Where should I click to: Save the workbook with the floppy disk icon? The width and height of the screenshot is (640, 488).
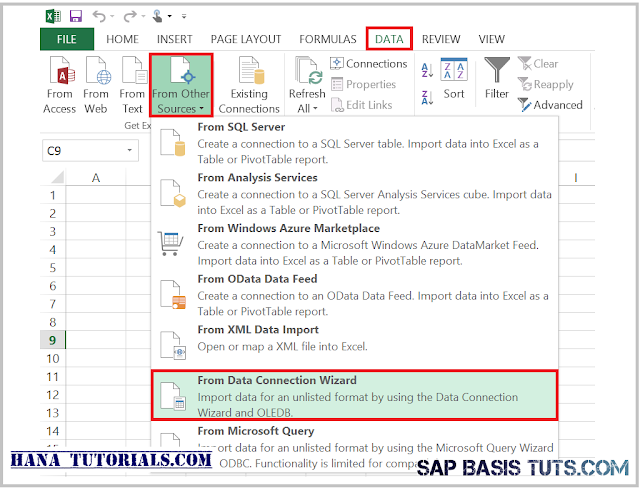pos(76,16)
